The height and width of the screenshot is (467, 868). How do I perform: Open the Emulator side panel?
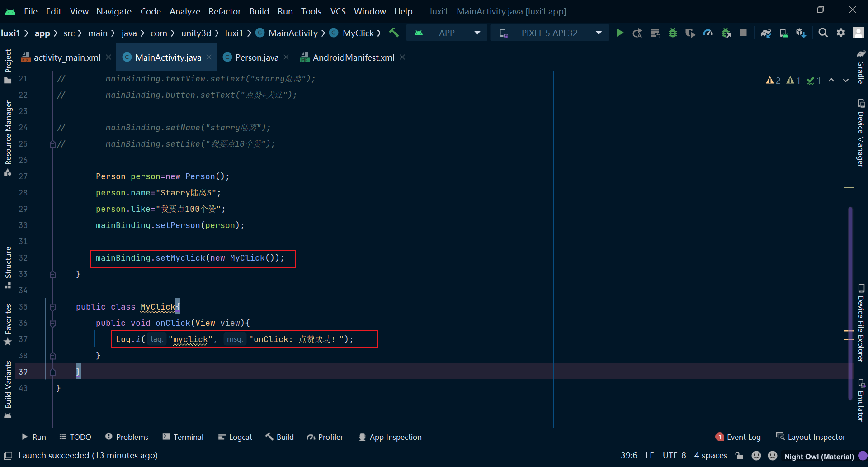[x=861, y=400]
